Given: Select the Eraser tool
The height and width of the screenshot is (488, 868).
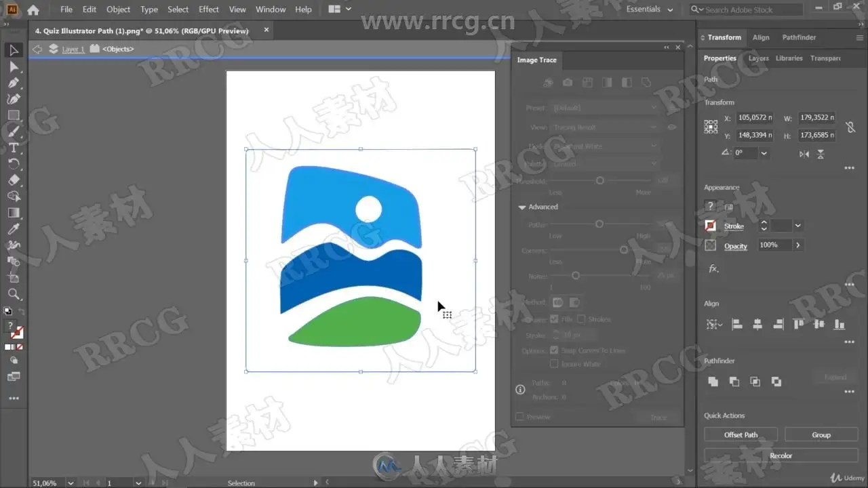Looking at the screenshot, I should (x=14, y=180).
